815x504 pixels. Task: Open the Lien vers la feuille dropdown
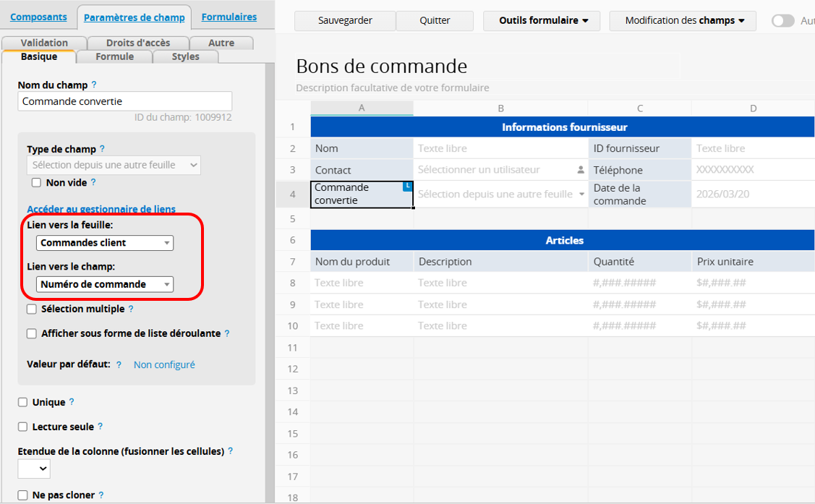(x=105, y=243)
